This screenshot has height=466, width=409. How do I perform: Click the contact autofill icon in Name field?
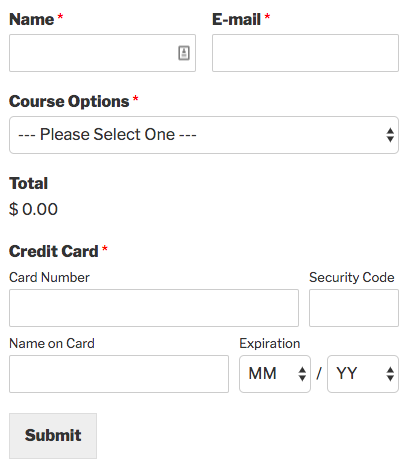pyautogui.click(x=184, y=53)
